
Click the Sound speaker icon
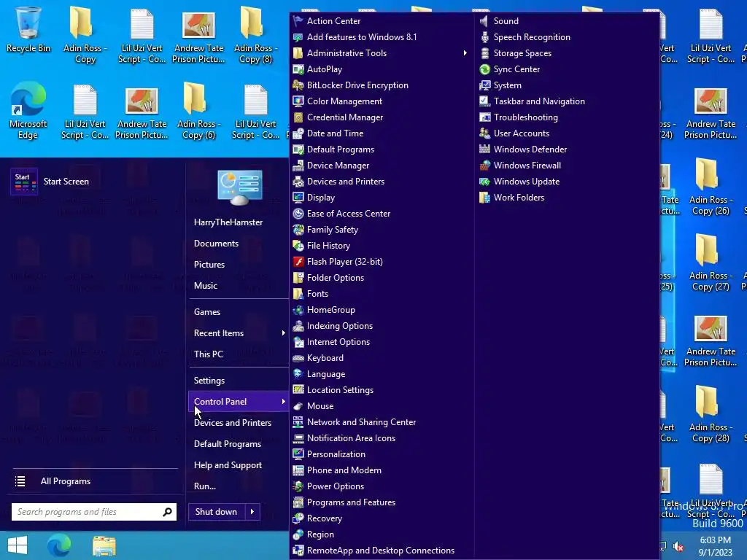pos(484,21)
